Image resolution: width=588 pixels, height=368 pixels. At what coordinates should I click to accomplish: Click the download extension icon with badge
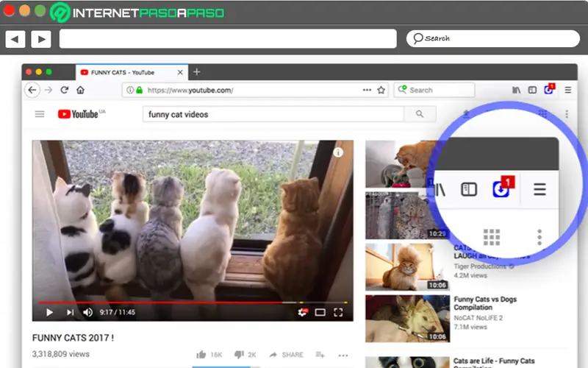pyautogui.click(x=549, y=89)
